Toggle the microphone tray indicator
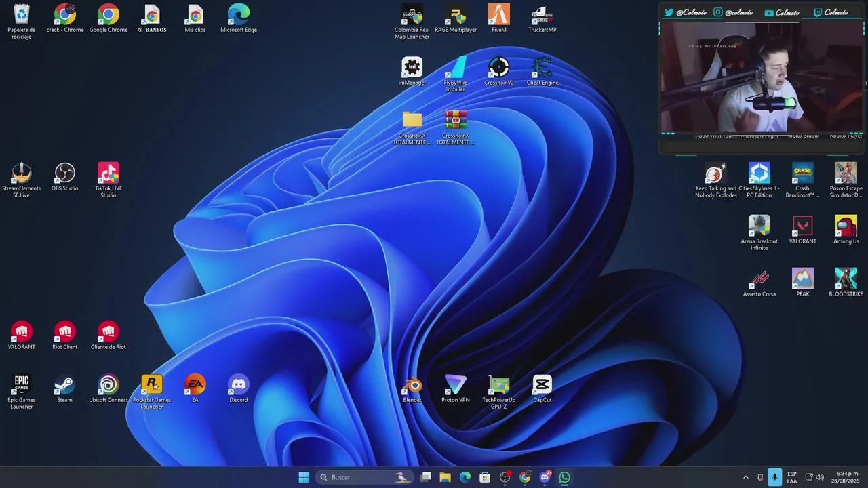Image resolution: width=868 pixels, height=488 pixels. (774, 477)
